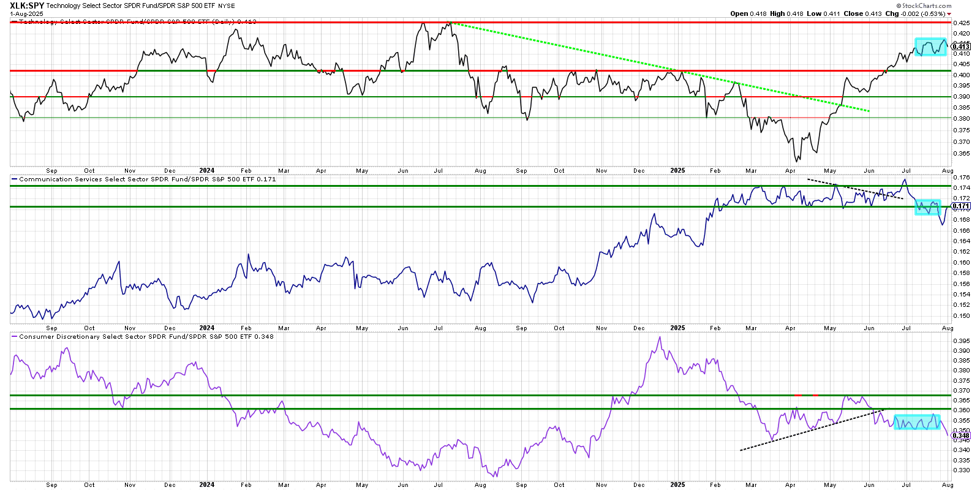
Task: Click the 0.400 price-axis label
Action: click(961, 75)
